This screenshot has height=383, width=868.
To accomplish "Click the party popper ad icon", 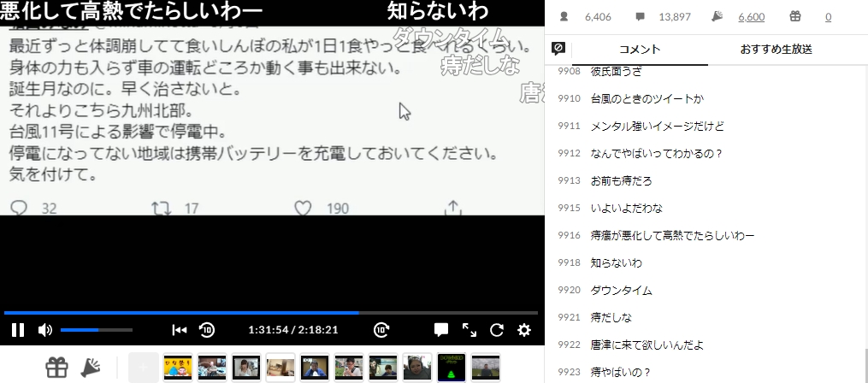I will (x=91, y=368).
